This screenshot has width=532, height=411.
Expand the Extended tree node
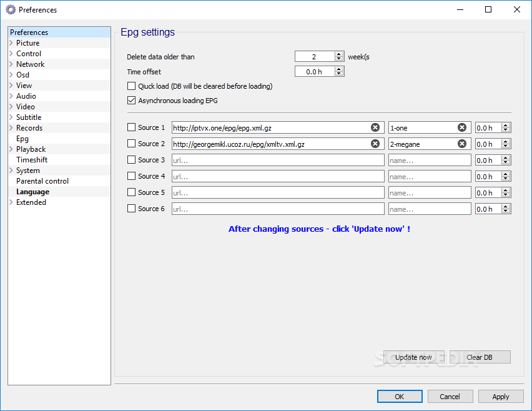pos(11,202)
